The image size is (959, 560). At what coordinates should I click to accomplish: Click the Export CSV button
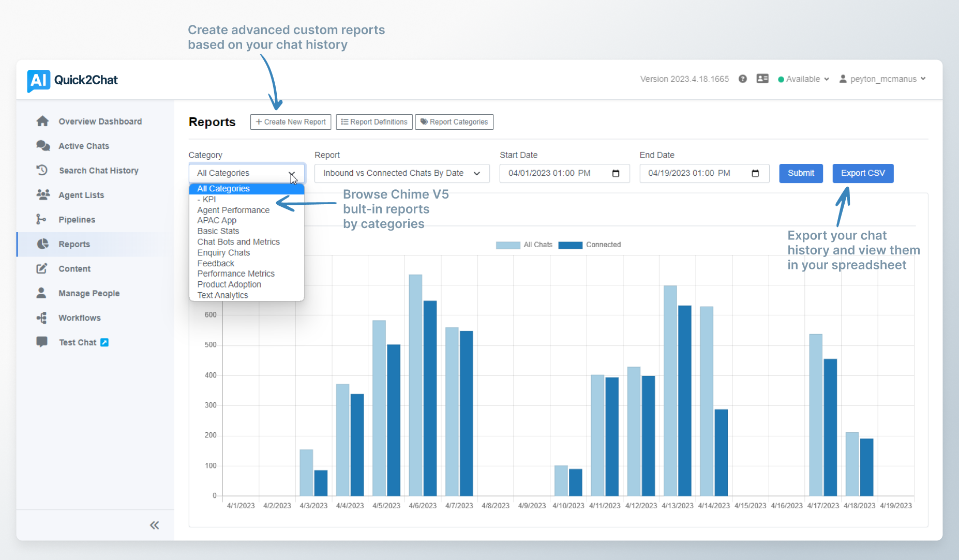click(862, 173)
